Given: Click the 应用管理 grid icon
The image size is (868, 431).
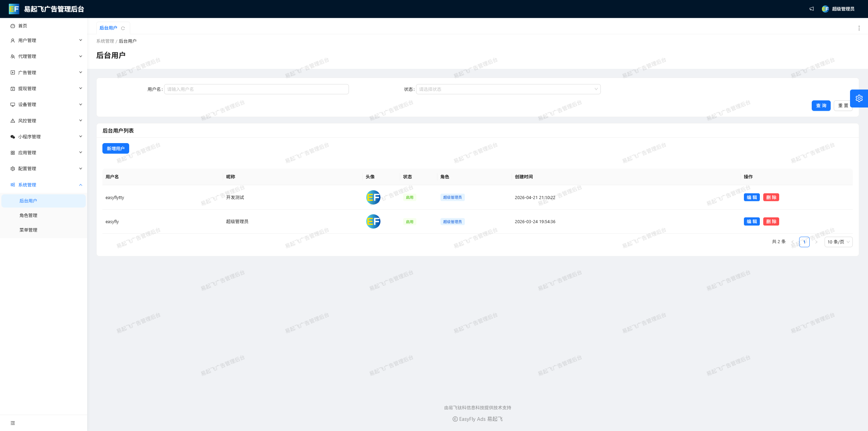Looking at the screenshot, I should click(x=13, y=153).
